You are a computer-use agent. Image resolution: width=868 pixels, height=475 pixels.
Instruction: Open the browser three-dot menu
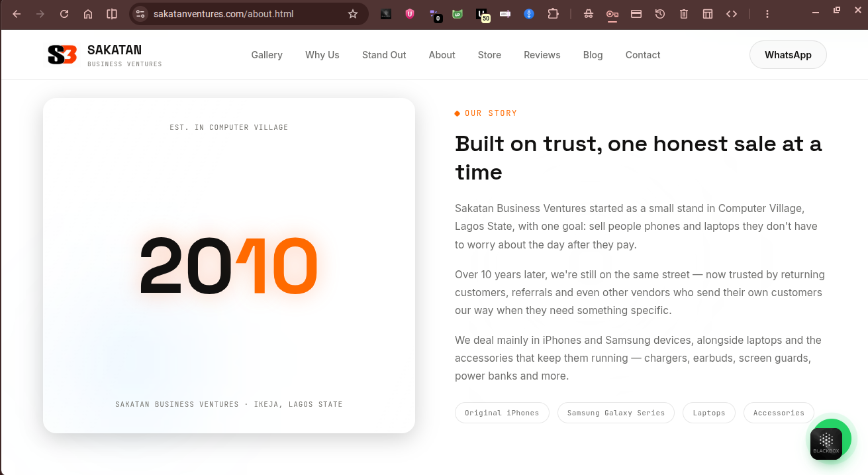767,14
